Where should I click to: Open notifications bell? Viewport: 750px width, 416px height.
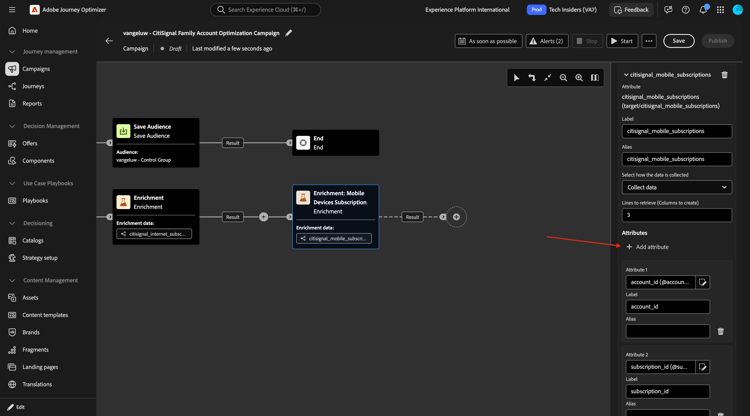(x=703, y=10)
